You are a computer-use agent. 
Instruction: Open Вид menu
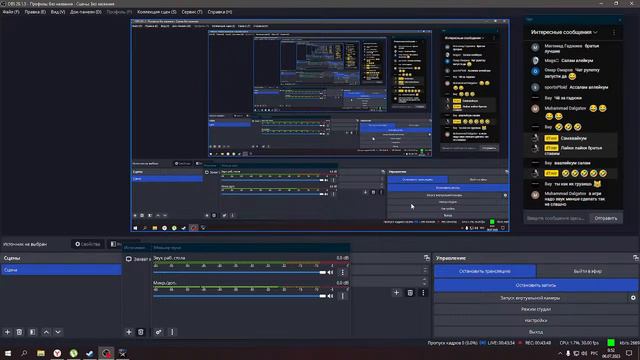pos(58,12)
